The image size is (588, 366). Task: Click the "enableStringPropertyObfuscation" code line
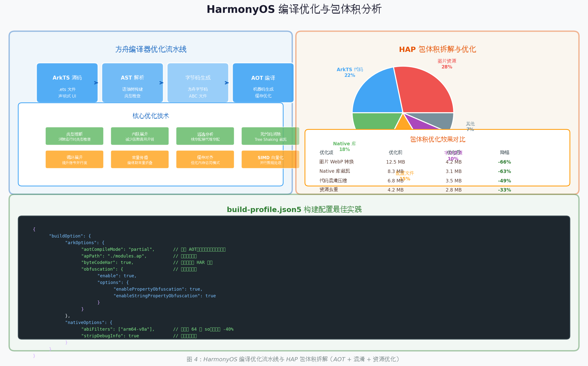(x=165, y=296)
